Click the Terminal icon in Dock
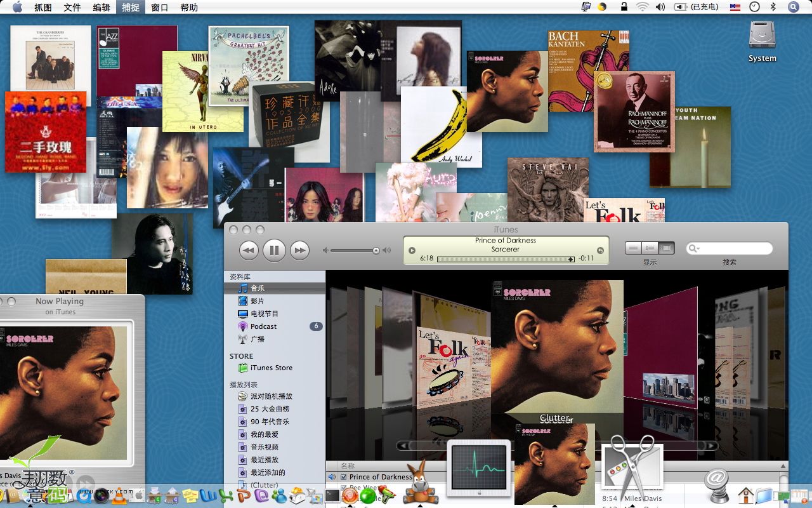 332,495
